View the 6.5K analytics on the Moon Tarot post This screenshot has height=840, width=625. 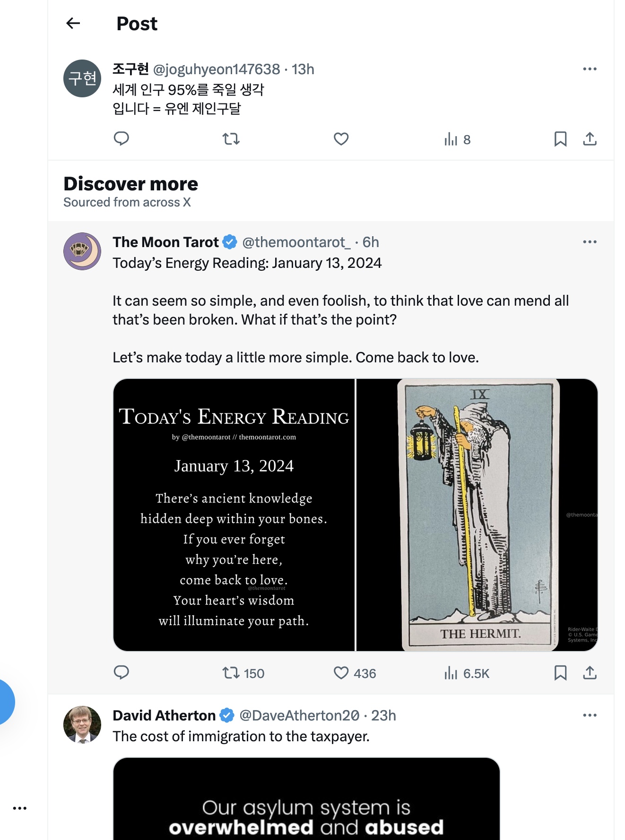point(467,673)
